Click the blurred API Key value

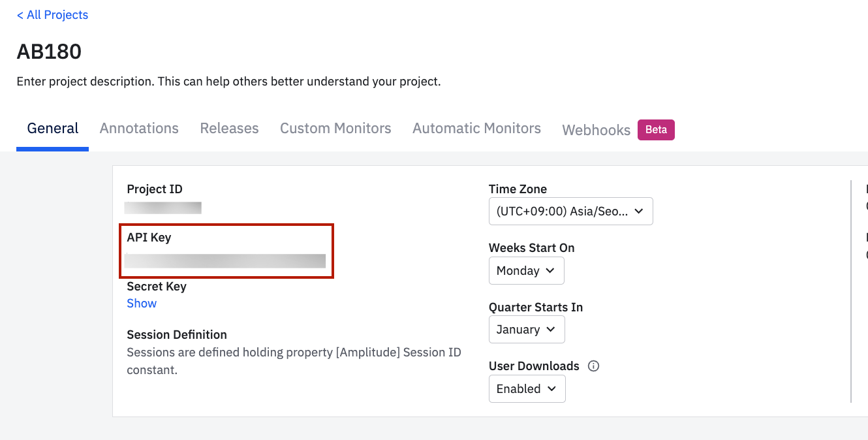coord(225,261)
